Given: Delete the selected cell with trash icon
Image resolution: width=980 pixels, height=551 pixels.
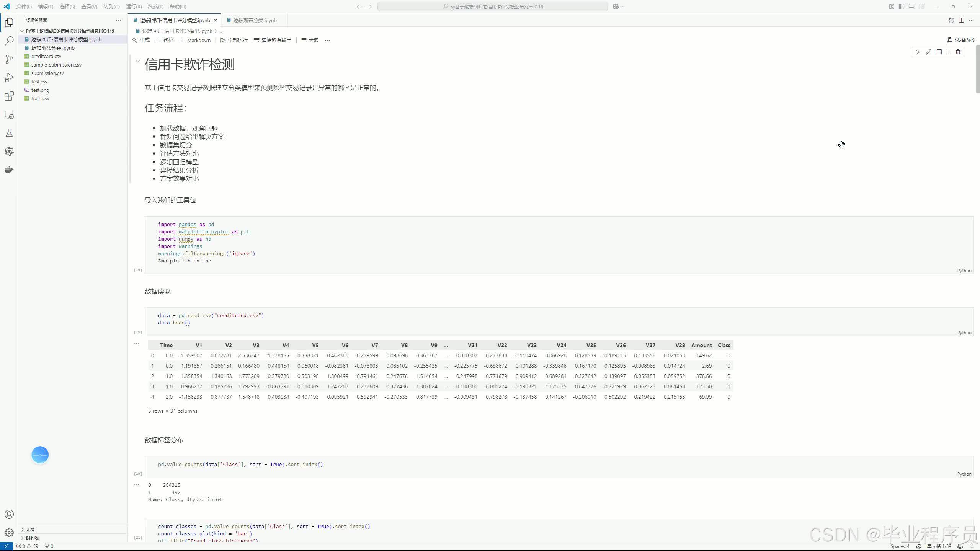Looking at the screenshot, I should [958, 52].
